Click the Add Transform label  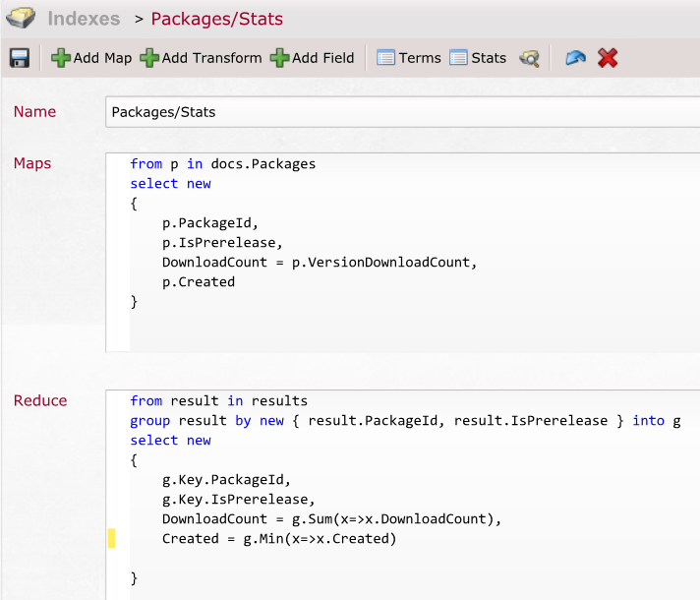211,58
